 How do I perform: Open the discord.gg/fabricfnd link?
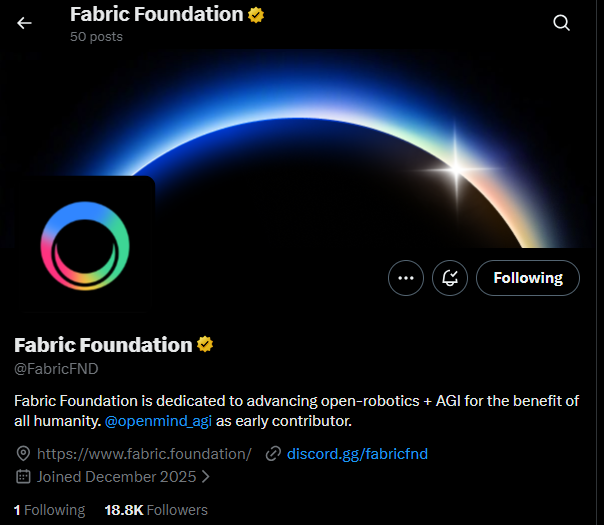(357, 454)
